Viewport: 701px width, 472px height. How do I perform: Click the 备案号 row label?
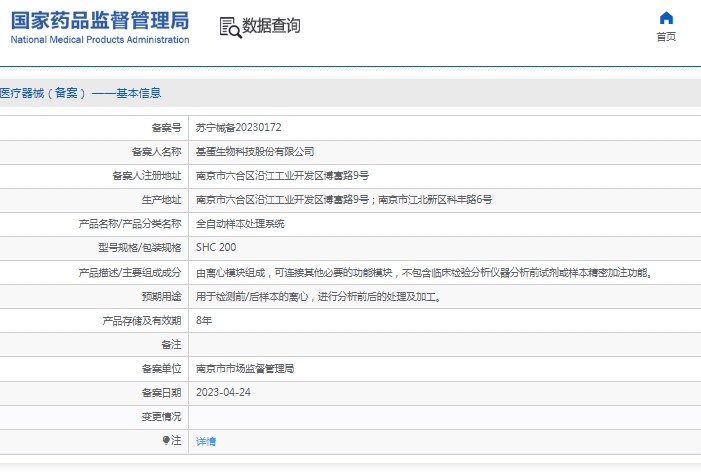(x=166, y=128)
